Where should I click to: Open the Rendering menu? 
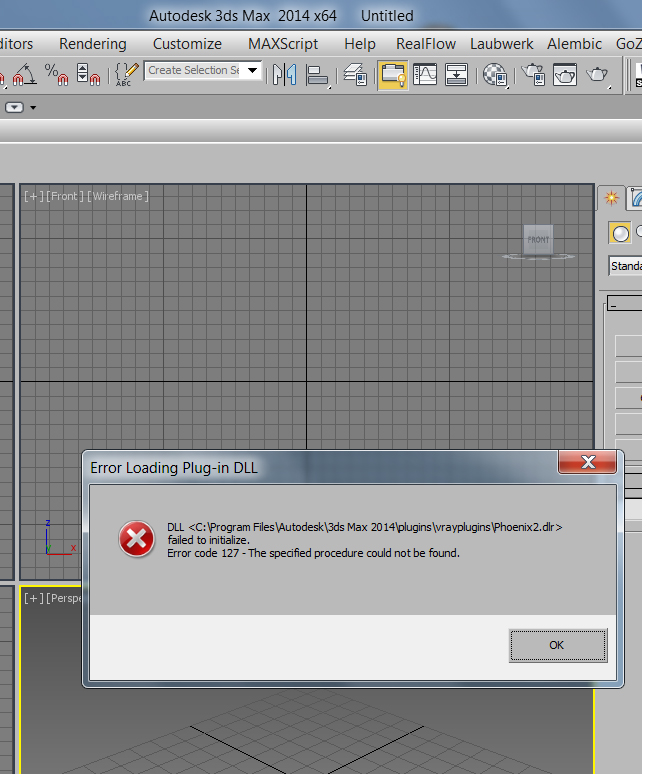[93, 44]
